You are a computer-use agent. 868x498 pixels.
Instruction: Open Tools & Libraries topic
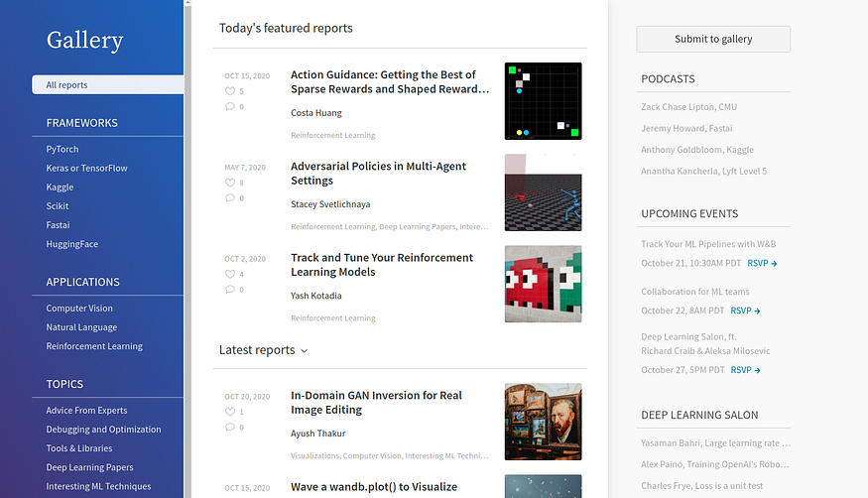click(79, 448)
